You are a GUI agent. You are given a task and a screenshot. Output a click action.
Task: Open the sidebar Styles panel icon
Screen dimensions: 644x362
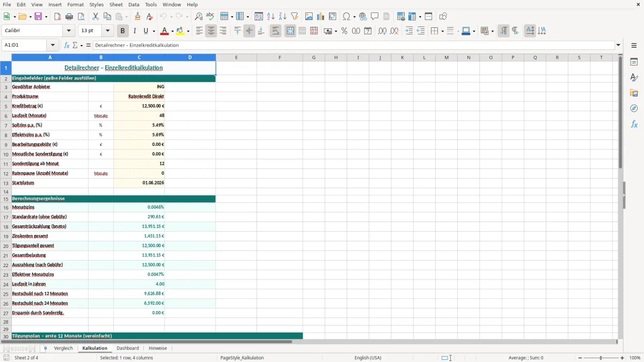[x=634, y=78]
